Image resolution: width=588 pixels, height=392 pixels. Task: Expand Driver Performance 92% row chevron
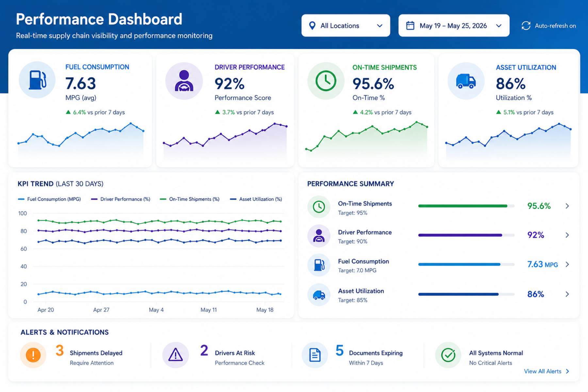click(567, 235)
